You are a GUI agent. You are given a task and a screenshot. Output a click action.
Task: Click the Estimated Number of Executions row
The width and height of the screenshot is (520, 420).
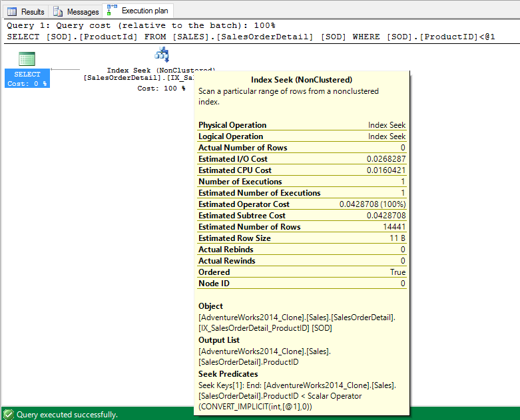tap(302, 192)
